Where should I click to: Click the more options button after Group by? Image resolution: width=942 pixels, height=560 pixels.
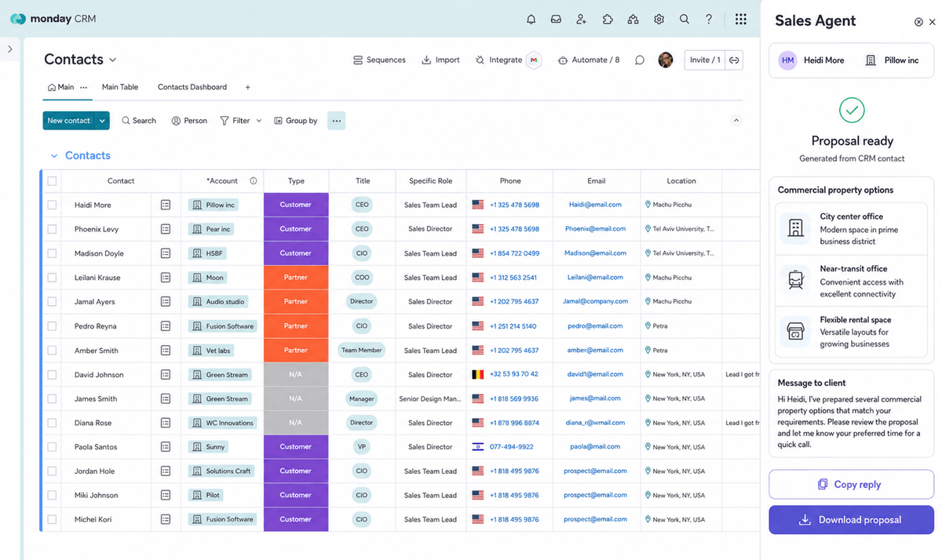click(x=336, y=121)
